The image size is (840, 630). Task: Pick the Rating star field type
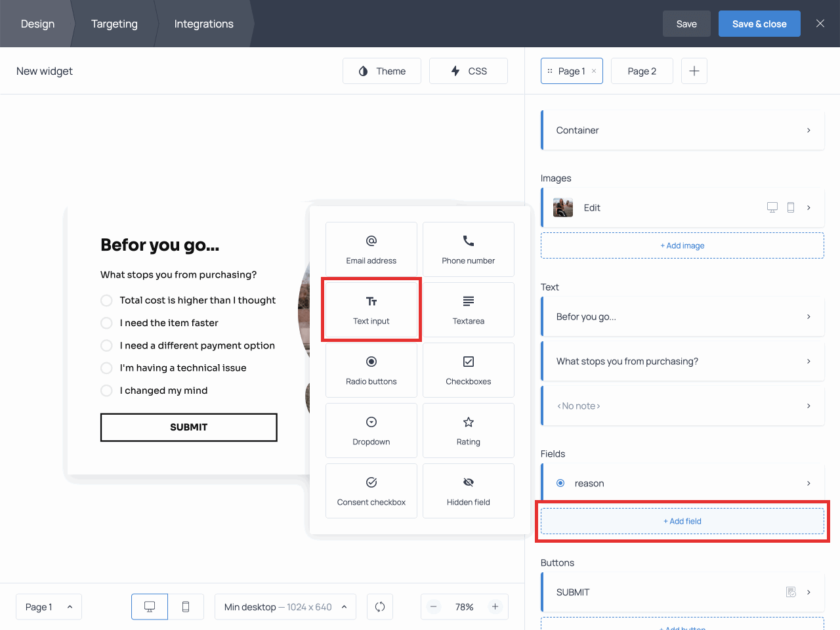pos(468,430)
